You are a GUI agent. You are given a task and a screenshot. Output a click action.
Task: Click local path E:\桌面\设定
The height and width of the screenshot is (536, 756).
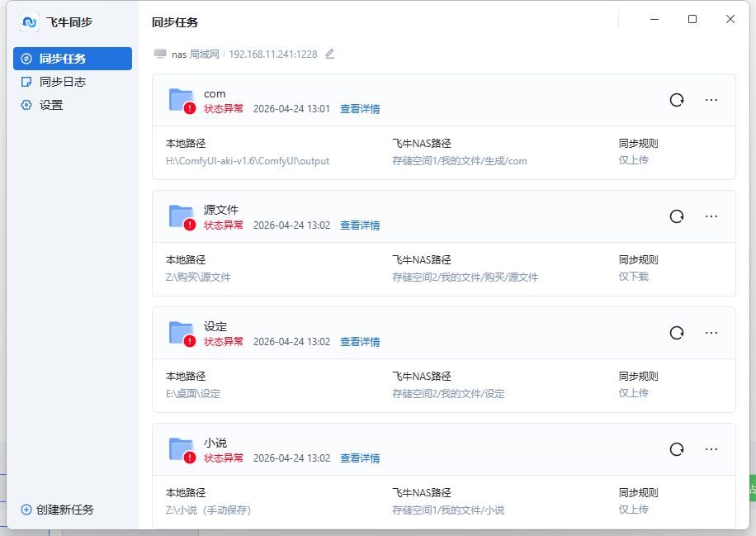[x=193, y=393]
